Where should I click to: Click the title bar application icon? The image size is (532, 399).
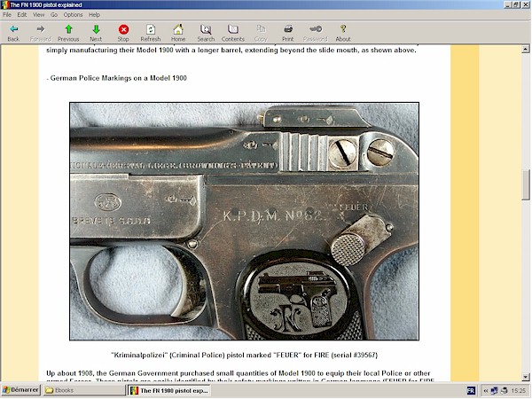(4, 4)
